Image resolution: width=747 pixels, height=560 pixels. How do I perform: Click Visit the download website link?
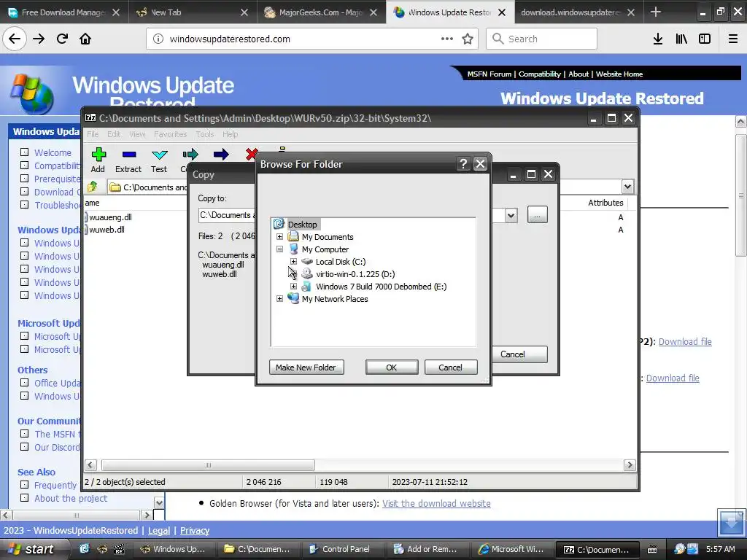pos(436,503)
